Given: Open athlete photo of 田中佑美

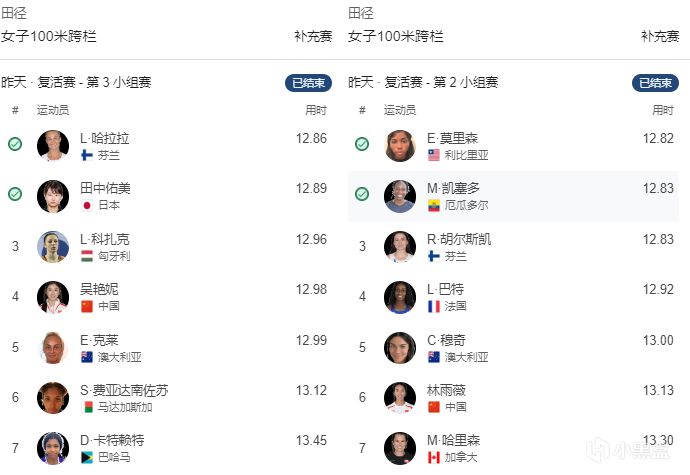Looking at the screenshot, I should point(53,196).
